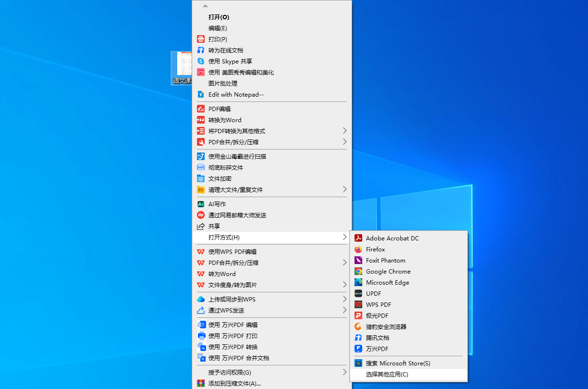
Task: Click the 腾讯文档 icon
Action: [358, 338]
